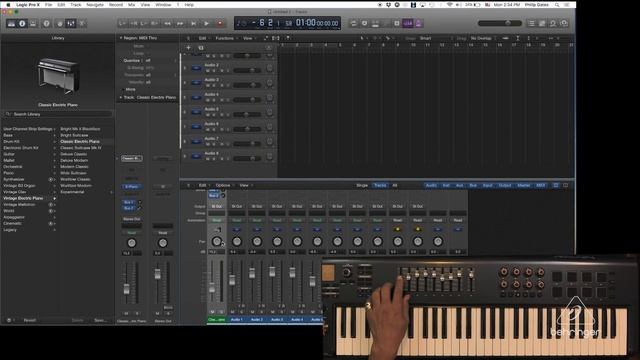The height and width of the screenshot is (360, 640).
Task: Start playback with the Play button
Action: click(207, 24)
